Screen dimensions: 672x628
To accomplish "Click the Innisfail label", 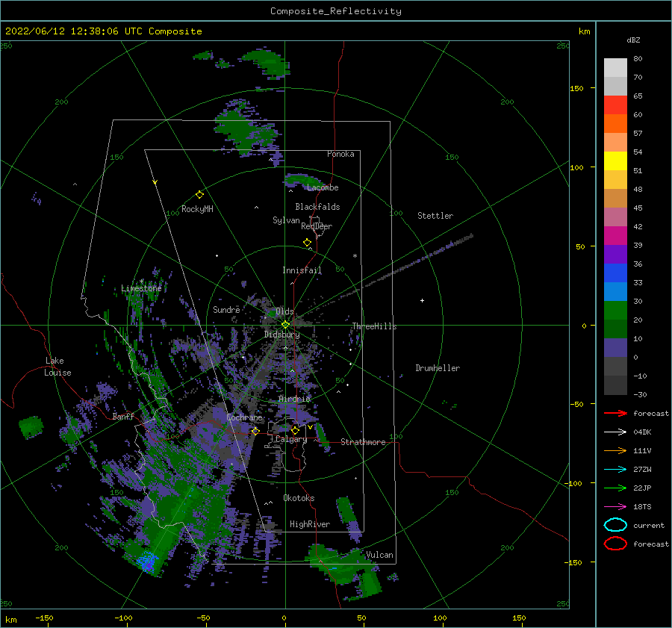I will coord(302,270).
